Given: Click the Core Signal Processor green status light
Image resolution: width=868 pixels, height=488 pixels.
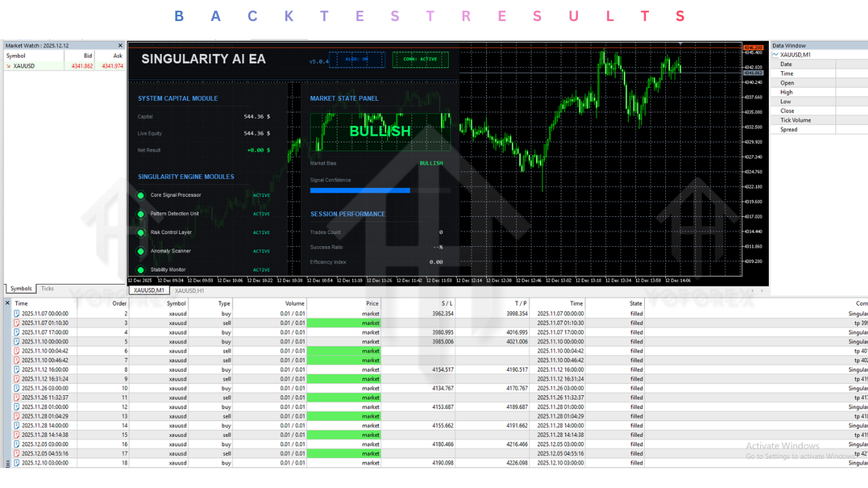Looking at the screenshot, I should pos(140,195).
